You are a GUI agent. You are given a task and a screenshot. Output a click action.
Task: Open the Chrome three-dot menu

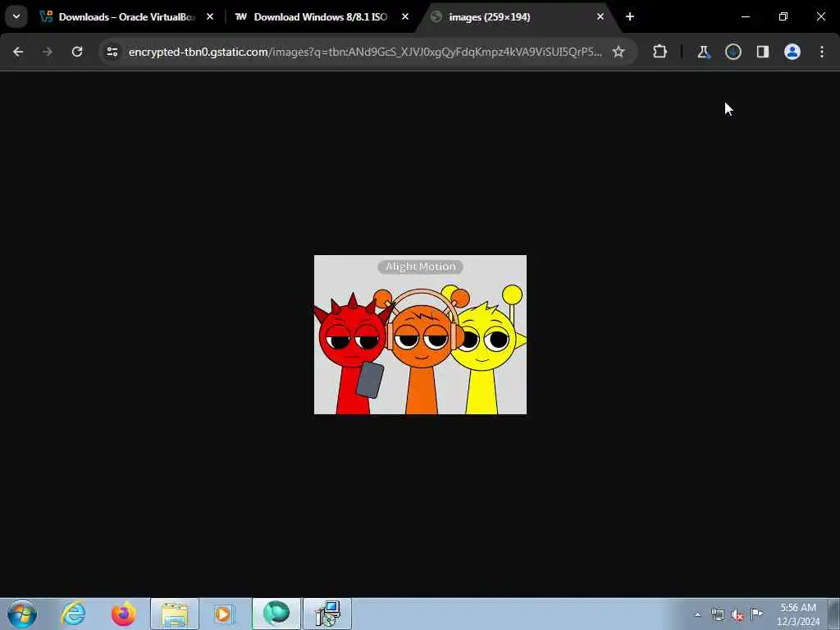(822, 52)
